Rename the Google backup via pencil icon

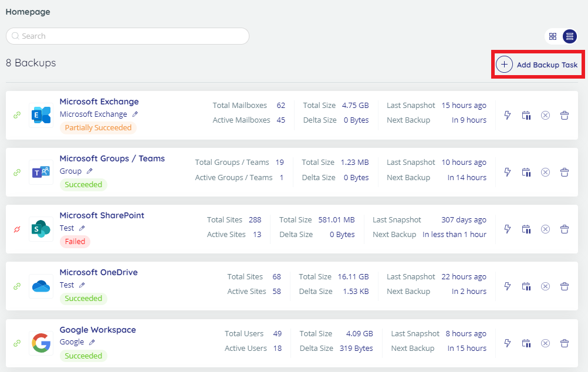[x=92, y=341]
